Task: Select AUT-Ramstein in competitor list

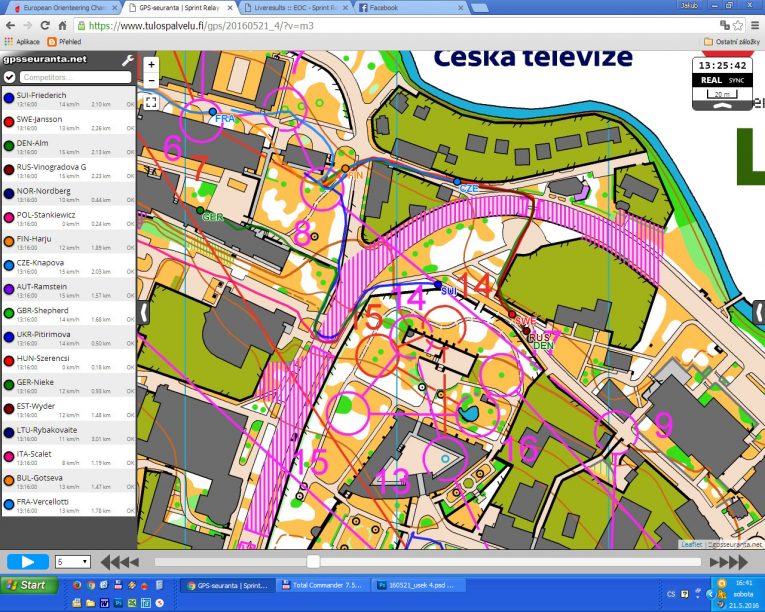Action: (68, 289)
